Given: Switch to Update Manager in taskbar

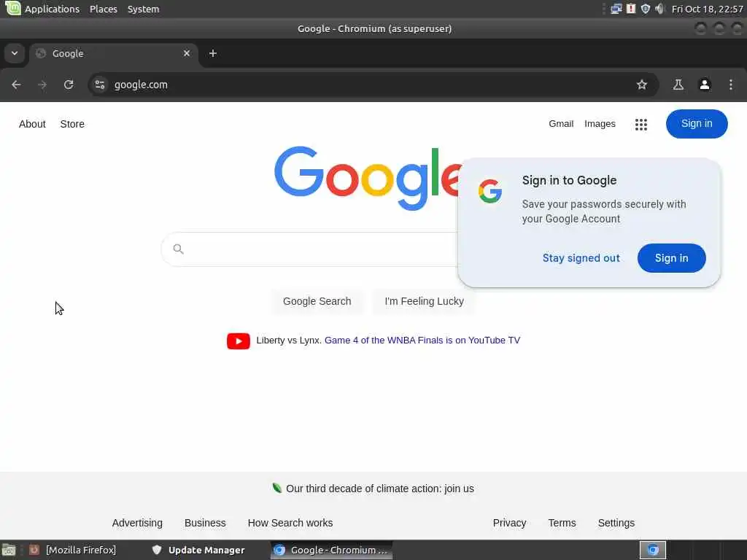Looking at the screenshot, I should click(x=198, y=550).
